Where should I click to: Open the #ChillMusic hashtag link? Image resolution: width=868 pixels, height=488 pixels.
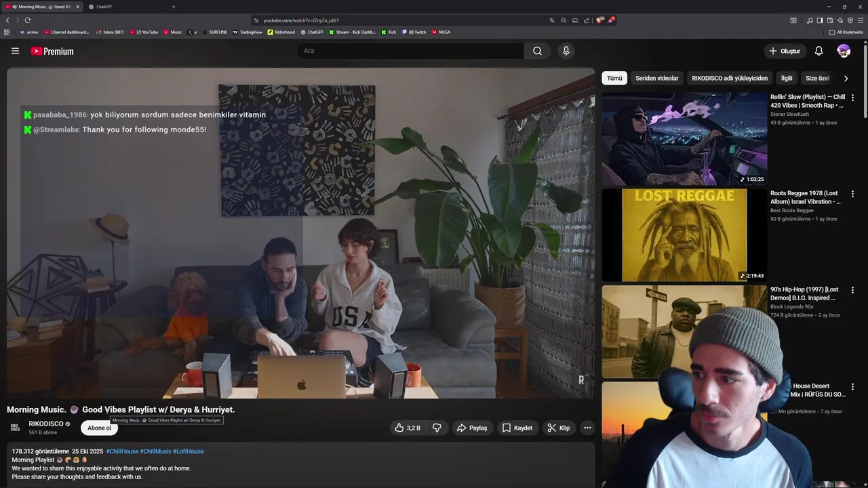155,451
